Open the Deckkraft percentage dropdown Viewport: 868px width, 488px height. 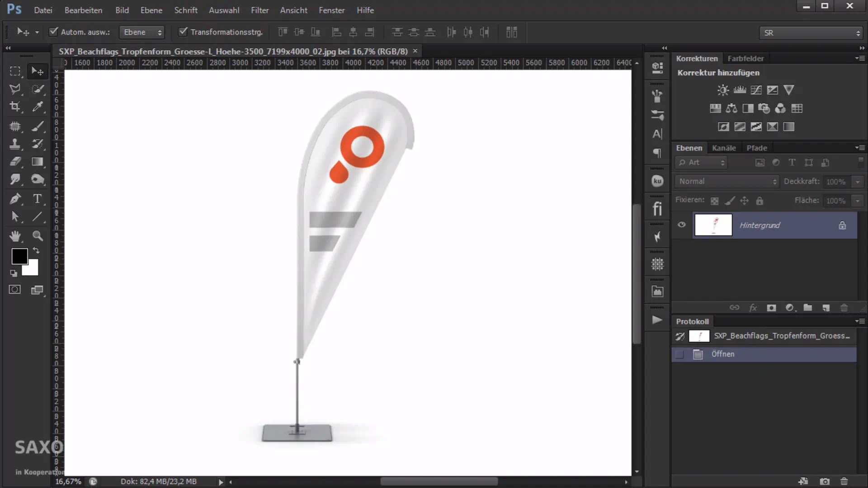point(858,181)
